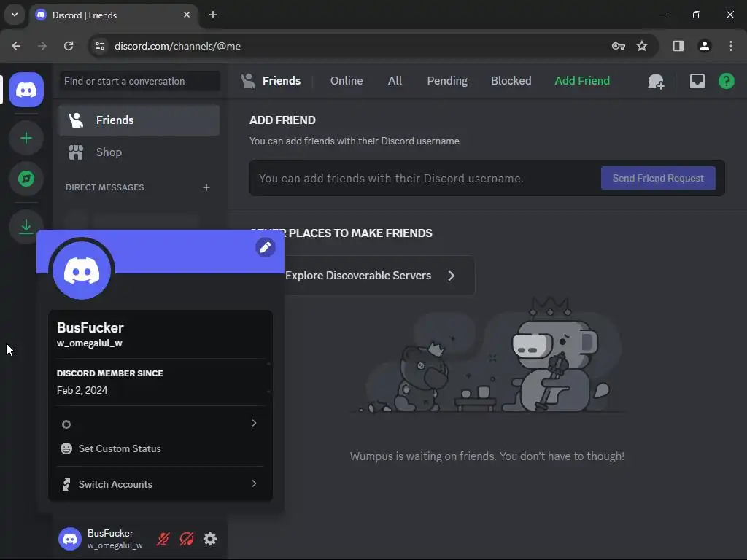Screen dimensions: 747x560
Task: Click Send Friend Request button
Action: click(658, 178)
